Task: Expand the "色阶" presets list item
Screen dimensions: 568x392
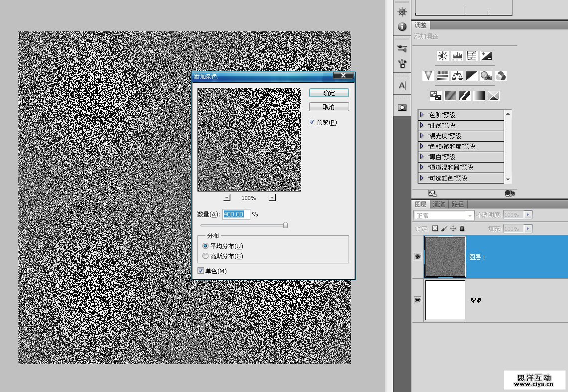Action: tap(422, 115)
